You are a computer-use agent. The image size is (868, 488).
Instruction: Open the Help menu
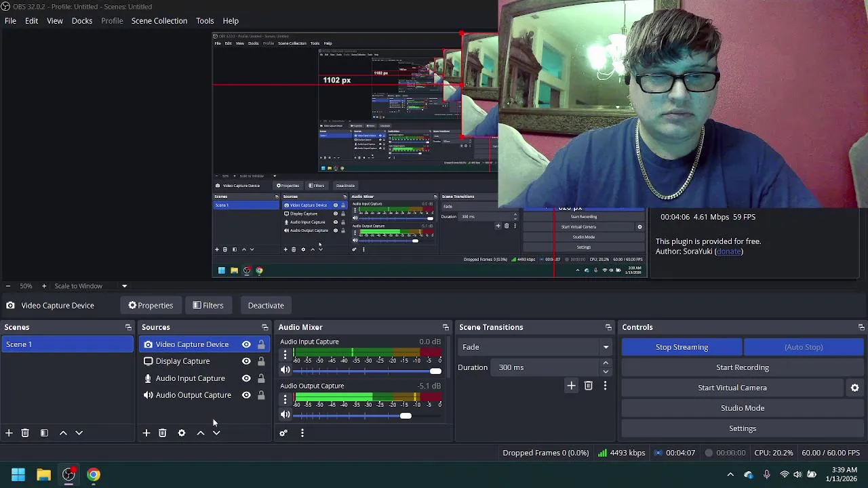point(231,21)
